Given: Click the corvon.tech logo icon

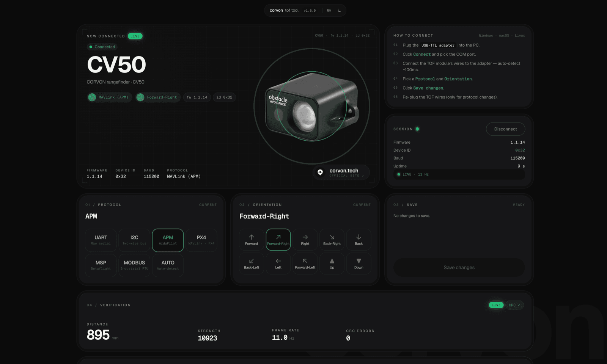Looking at the screenshot, I should pyautogui.click(x=320, y=173).
